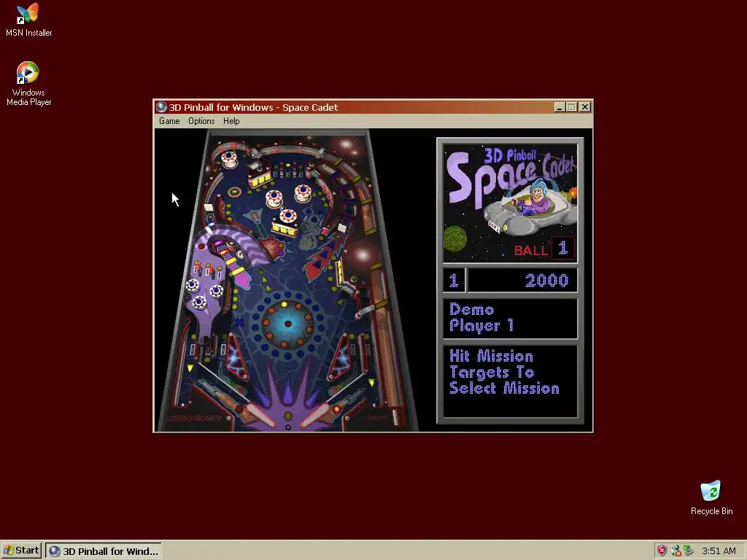The height and width of the screenshot is (560, 747).
Task: Click the right lightning slingshot triangle
Action: 341,357
